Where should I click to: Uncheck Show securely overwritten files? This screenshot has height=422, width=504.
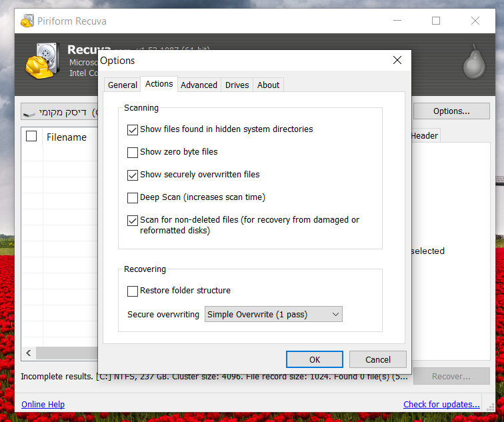133,175
